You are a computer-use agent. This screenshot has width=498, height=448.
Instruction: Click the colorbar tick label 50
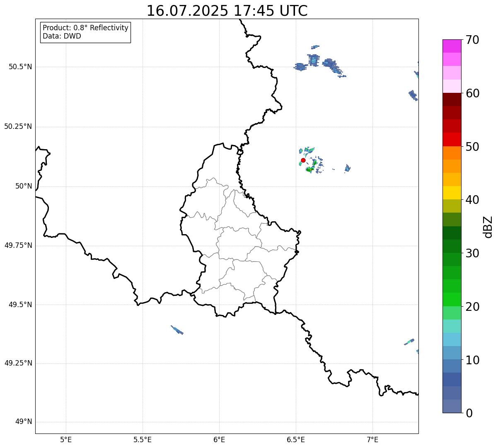tap(472, 147)
